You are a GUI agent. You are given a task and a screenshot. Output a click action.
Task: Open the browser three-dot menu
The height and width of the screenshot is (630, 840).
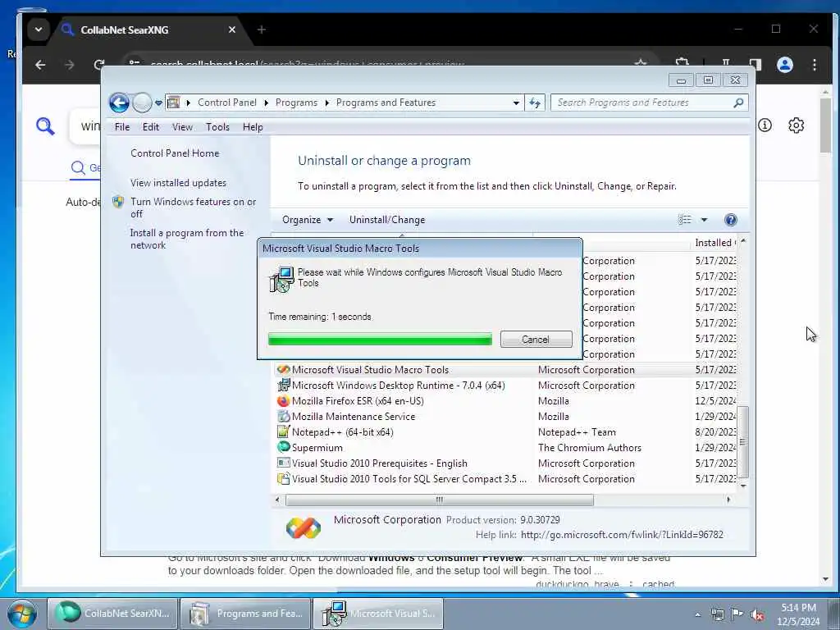815,65
